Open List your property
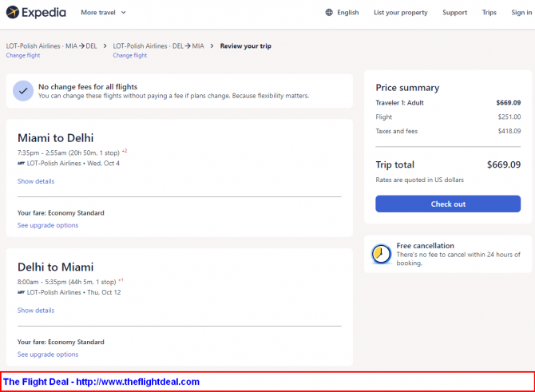 (x=401, y=13)
